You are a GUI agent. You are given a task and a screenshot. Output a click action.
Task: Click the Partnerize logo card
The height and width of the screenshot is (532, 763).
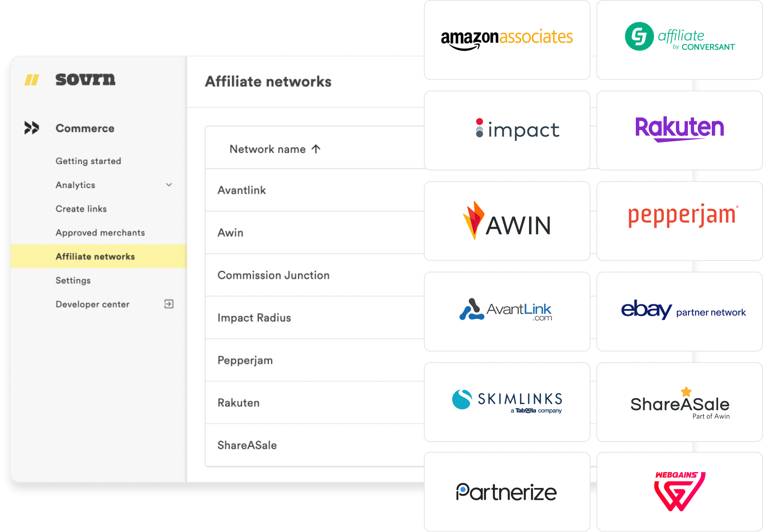pyautogui.click(x=506, y=492)
